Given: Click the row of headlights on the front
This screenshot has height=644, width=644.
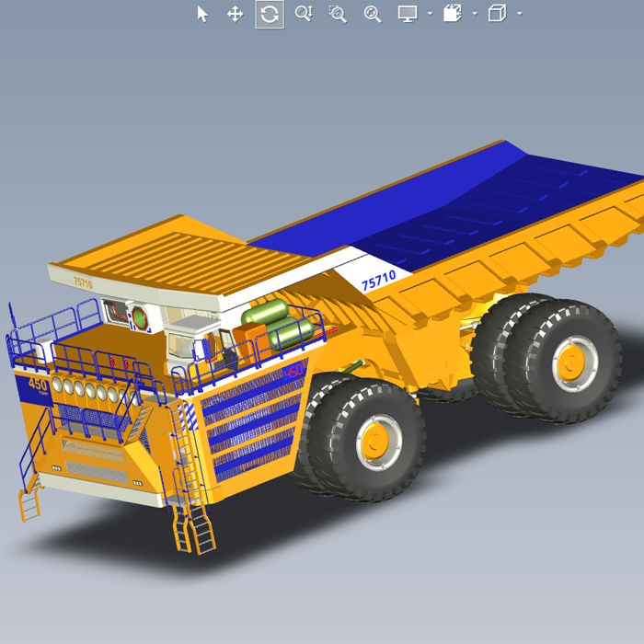Looking at the screenshot, I should [x=94, y=390].
